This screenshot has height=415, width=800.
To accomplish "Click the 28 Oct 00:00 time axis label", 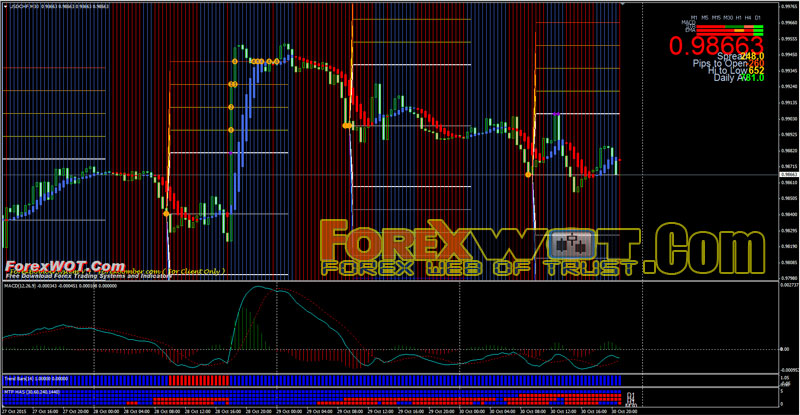I will click(108, 411).
